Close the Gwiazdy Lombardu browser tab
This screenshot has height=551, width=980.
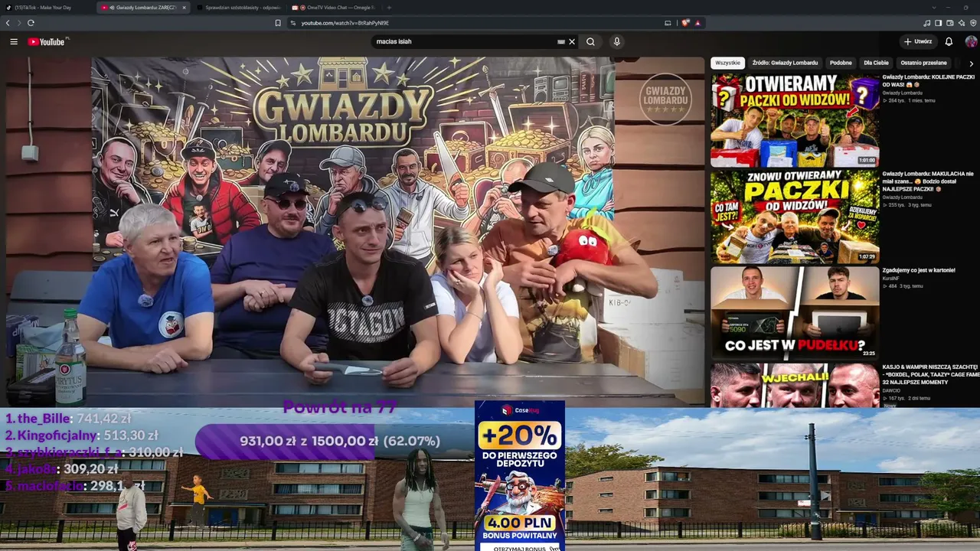(x=184, y=8)
